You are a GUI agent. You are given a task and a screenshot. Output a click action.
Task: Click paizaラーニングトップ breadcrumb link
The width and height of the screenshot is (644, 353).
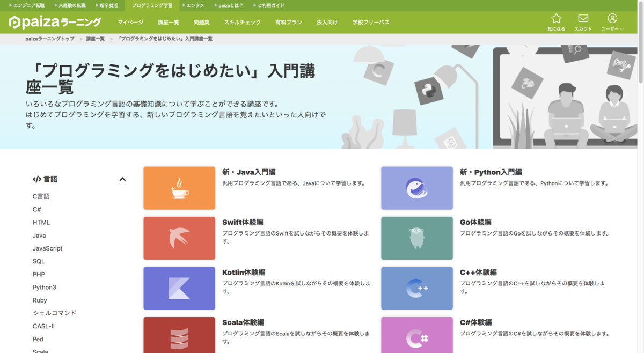click(49, 39)
